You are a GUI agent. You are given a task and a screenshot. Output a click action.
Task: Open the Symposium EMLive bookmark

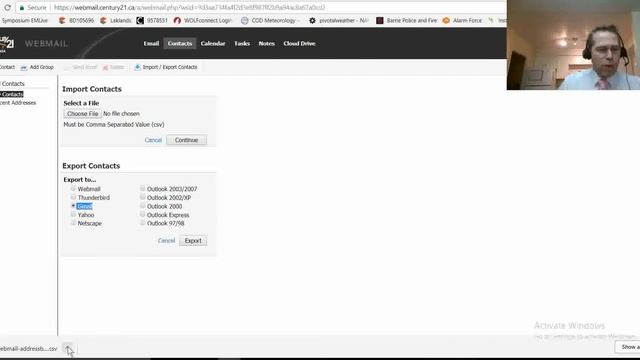pyautogui.click(x=24, y=20)
